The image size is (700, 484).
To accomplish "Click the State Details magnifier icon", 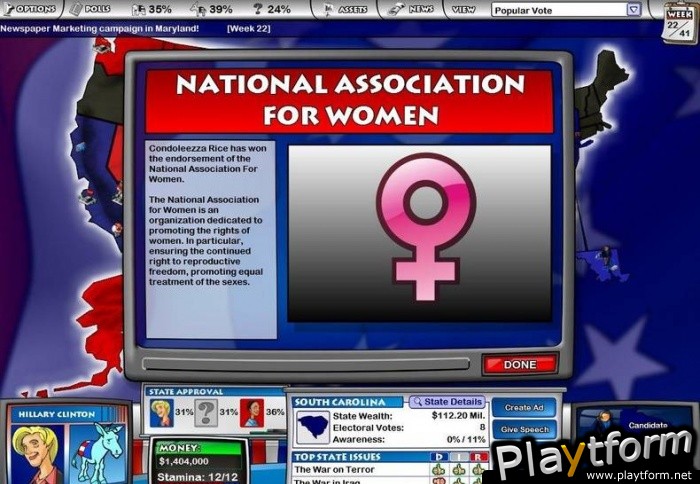I will pos(417,402).
